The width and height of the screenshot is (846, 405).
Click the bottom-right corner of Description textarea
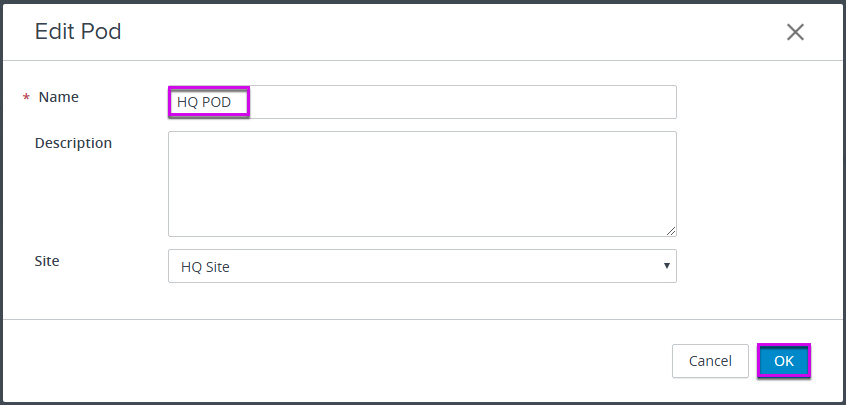click(x=671, y=231)
